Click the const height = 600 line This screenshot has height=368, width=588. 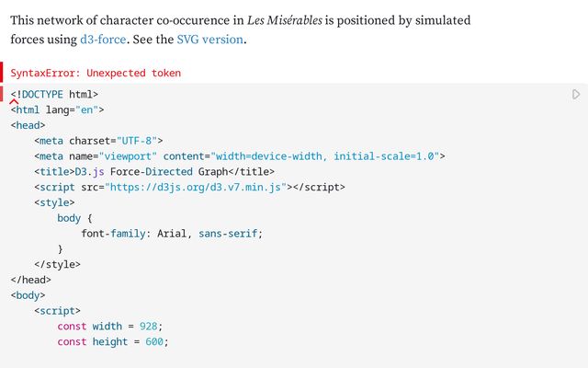coord(113,342)
